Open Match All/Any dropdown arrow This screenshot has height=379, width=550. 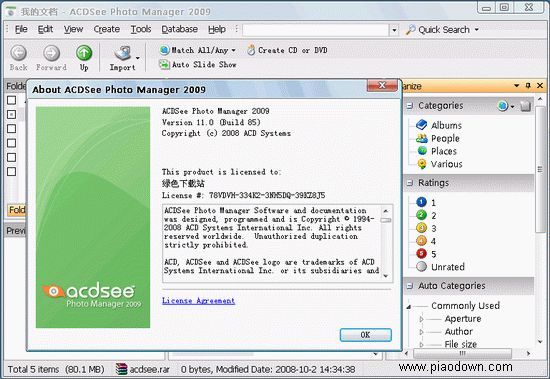click(x=233, y=51)
